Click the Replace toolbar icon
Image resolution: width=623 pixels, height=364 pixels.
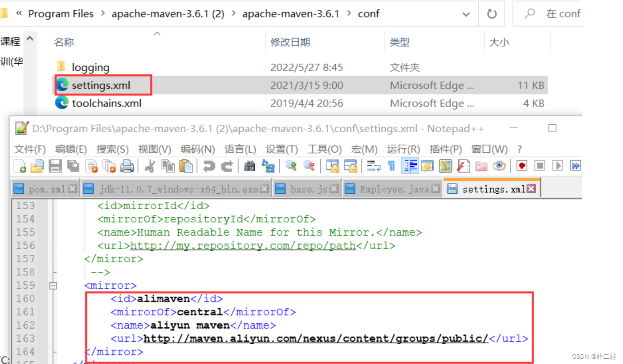(x=268, y=166)
